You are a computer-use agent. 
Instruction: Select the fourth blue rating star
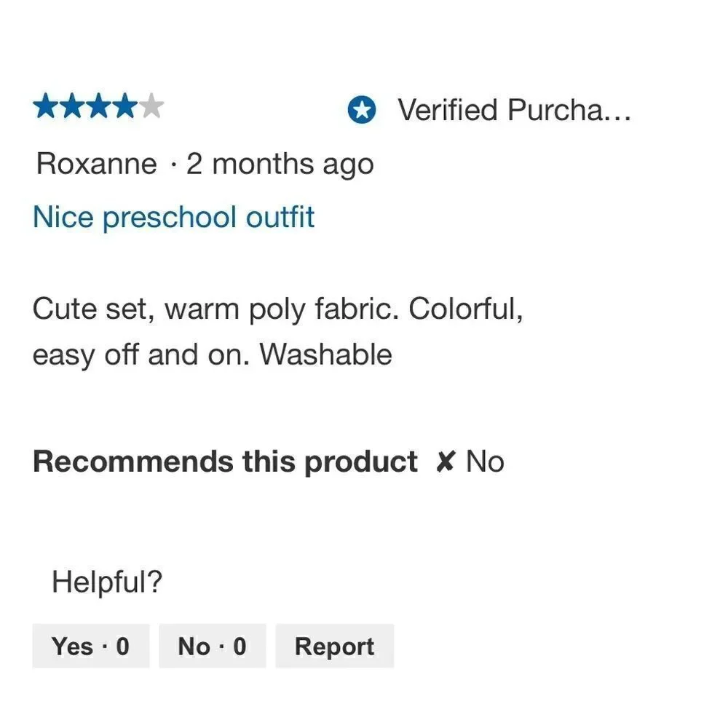(x=124, y=106)
